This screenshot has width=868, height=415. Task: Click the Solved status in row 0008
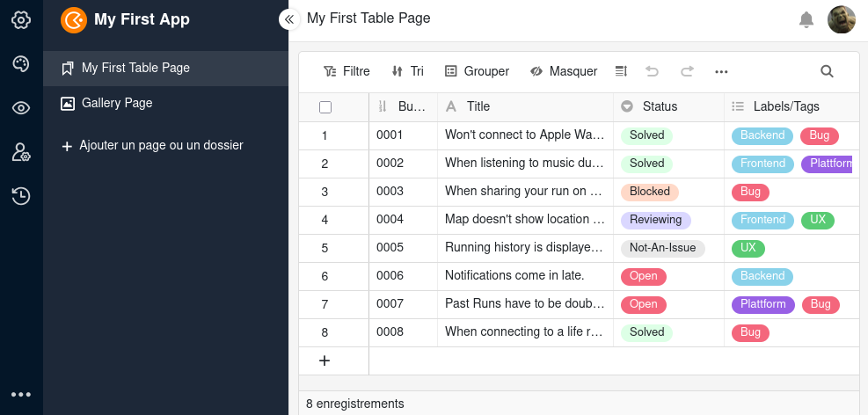(646, 332)
